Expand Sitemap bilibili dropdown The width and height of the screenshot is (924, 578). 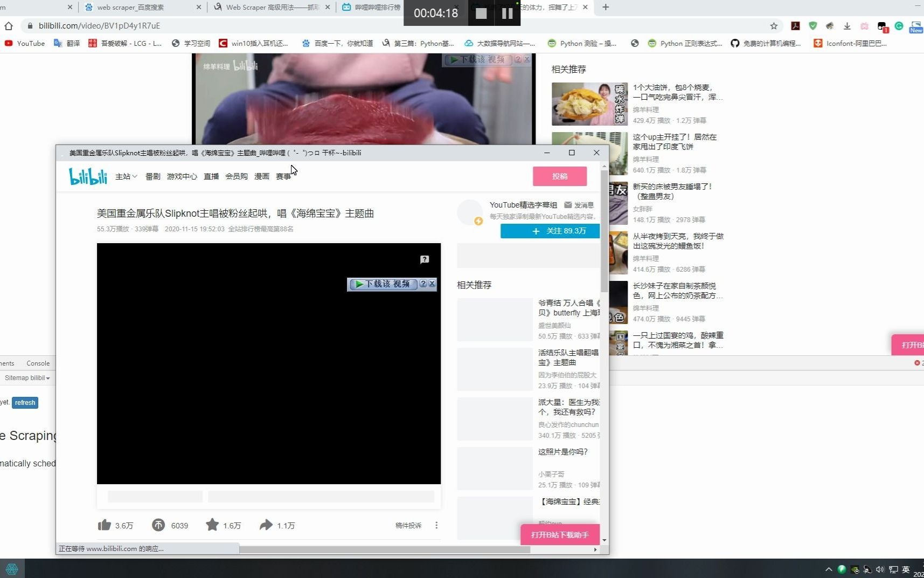coord(27,378)
